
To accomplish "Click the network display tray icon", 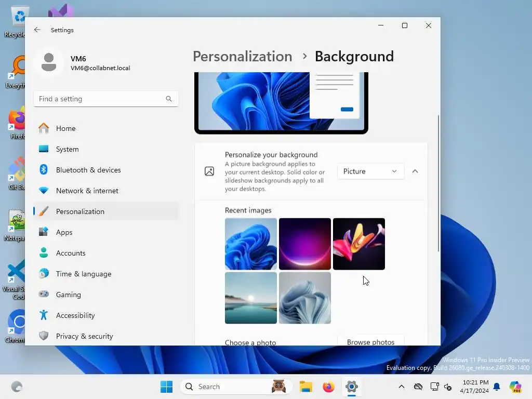I will [x=434, y=387].
